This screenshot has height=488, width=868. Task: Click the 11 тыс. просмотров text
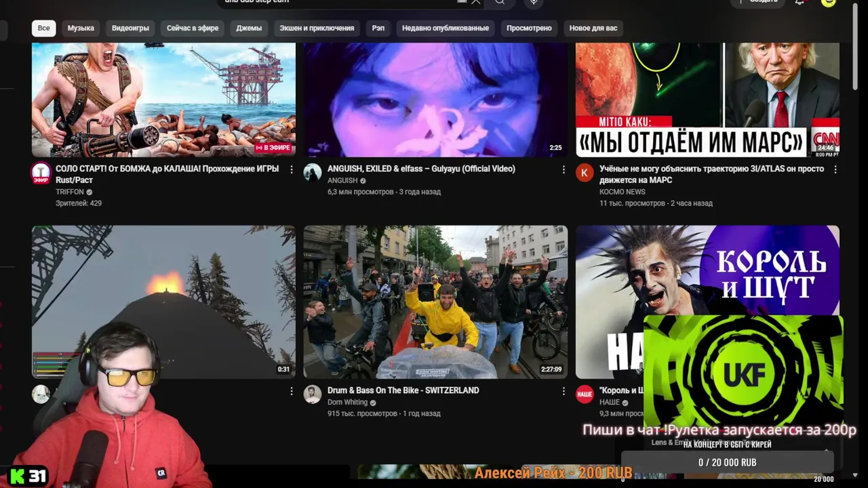[632, 203]
